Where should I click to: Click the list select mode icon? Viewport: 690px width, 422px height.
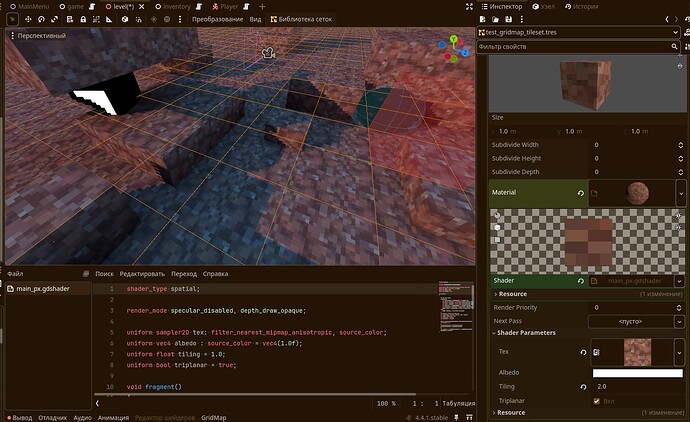click(x=70, y=19)
